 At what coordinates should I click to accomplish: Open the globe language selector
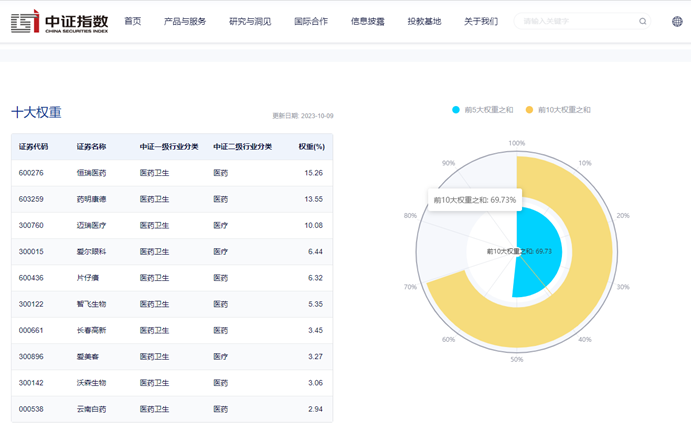click(x=677, y=21)
